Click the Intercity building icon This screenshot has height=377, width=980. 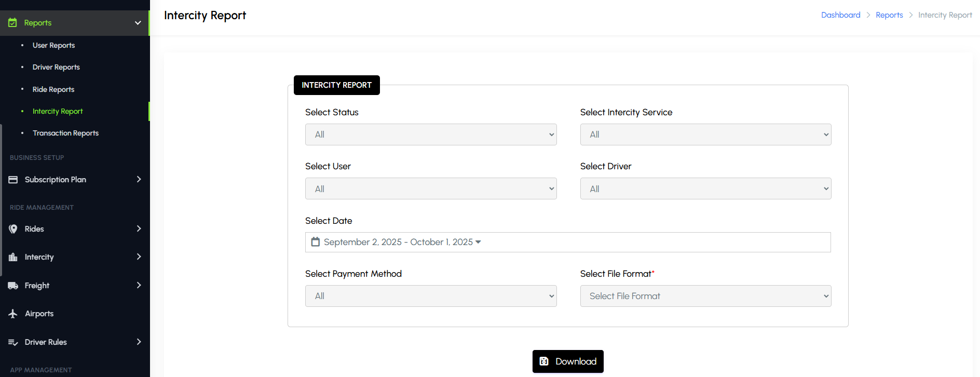tap(13, 257)
